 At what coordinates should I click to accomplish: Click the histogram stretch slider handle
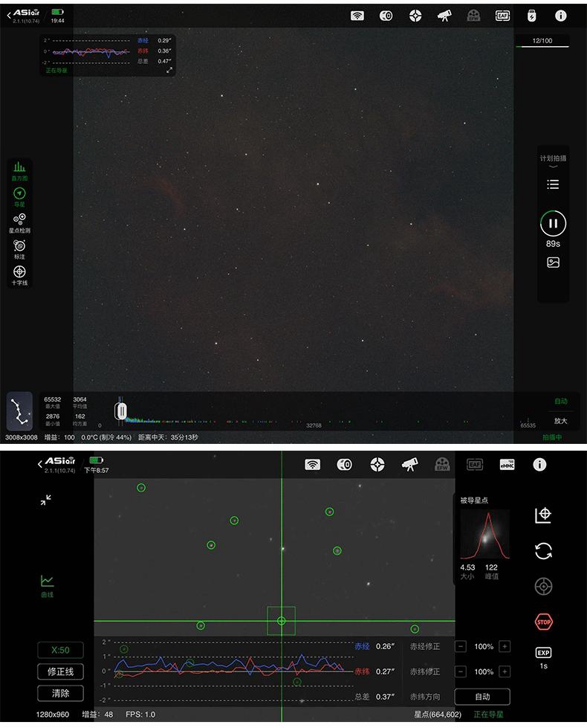[x=120, y=410]
